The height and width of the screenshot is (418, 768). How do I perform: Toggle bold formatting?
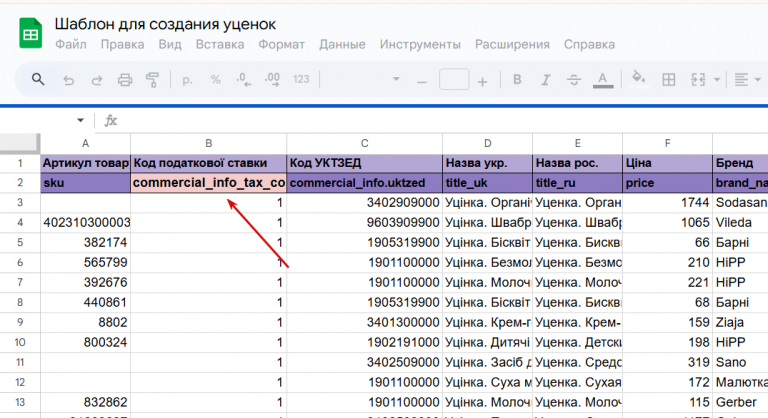tap(517, 79)
